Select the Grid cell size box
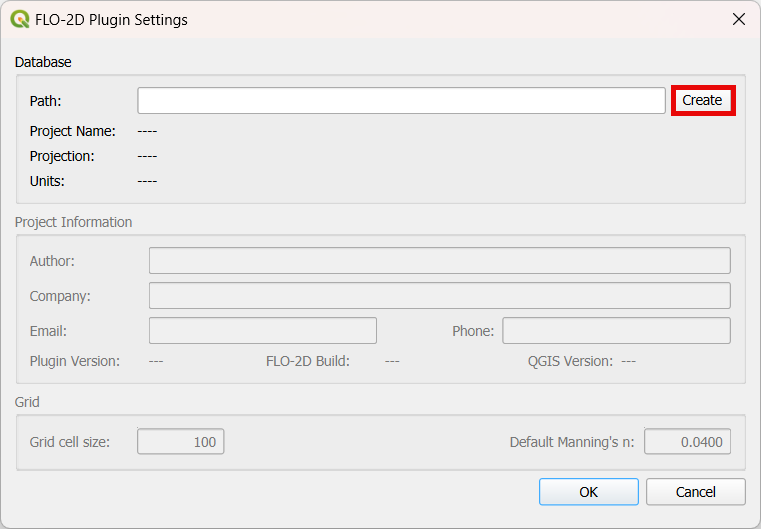 click(x=180, y=442)
